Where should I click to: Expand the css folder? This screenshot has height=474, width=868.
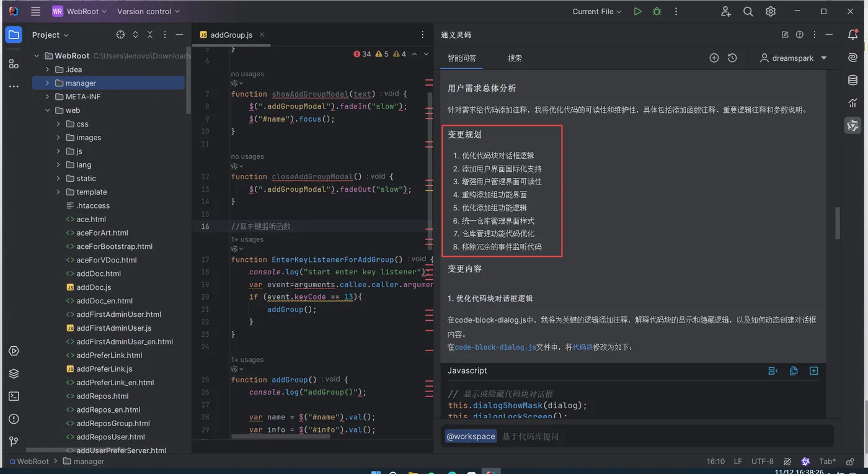tap(58, 124)
